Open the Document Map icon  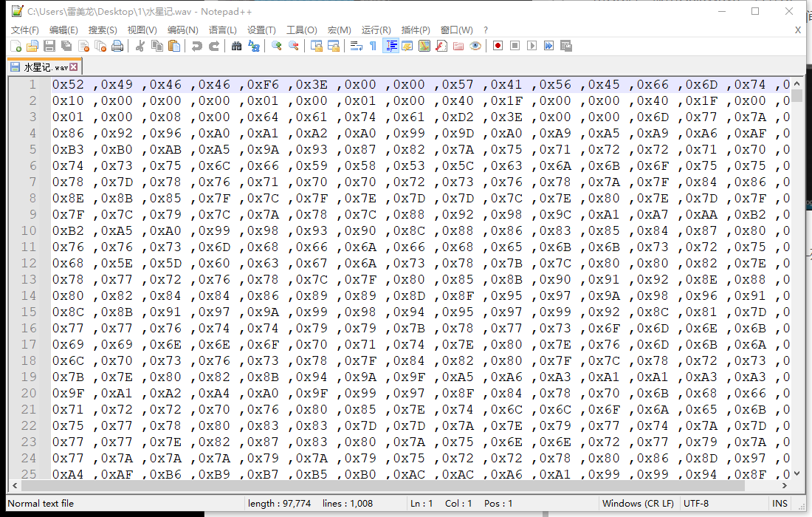pos(424,46)
